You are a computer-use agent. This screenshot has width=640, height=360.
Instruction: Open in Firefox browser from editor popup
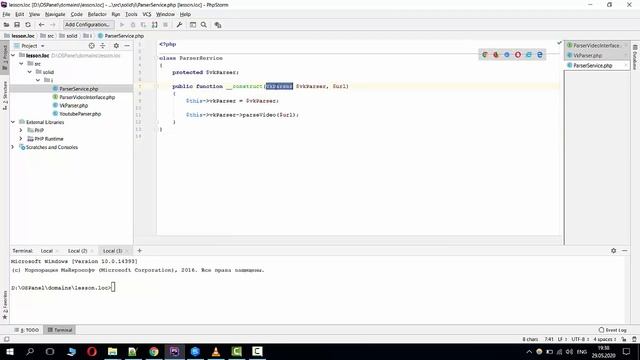click(x=496, y=54)
